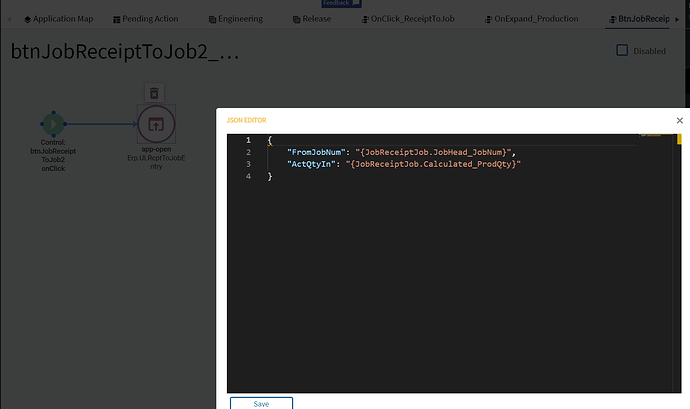Select the OnExpand_Production tab
690x409 pixels.
[x=532, y=19]
